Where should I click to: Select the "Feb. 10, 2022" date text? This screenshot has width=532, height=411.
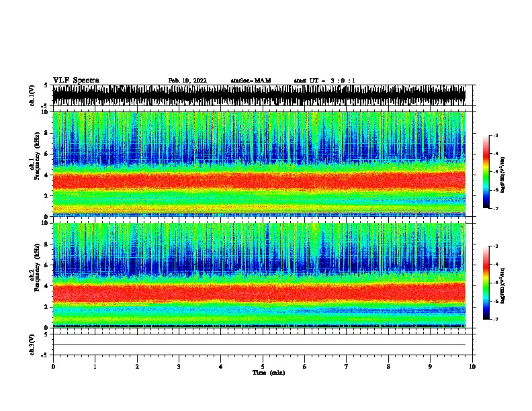187,81
